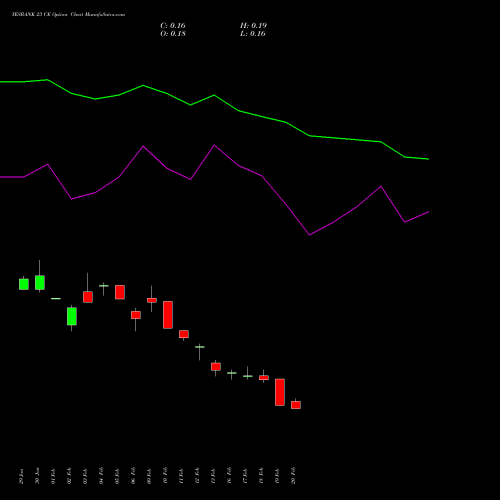This screenshot has width=500, height=500.
Task: Select the doji candle for 04 Feb
Action: click(104, 286)
